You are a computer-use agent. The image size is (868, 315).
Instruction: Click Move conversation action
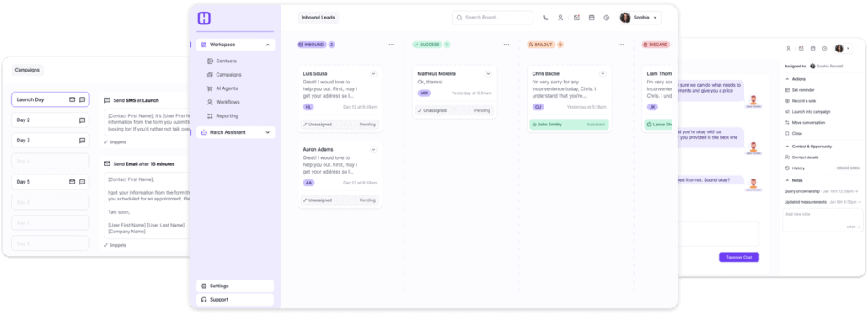[x=805, y=122]
